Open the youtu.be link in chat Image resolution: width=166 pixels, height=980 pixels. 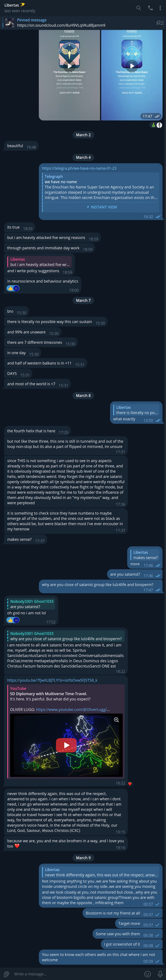52,680
